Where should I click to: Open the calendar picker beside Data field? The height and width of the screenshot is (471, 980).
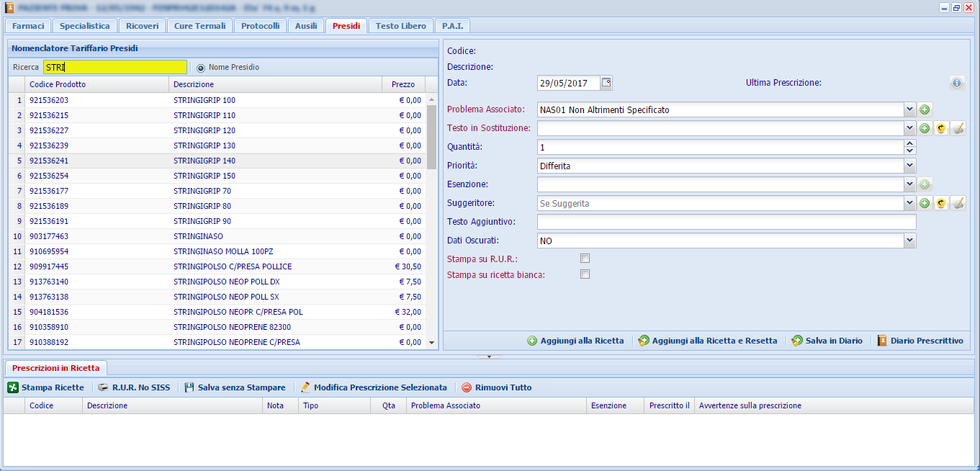tap(606, 83)
